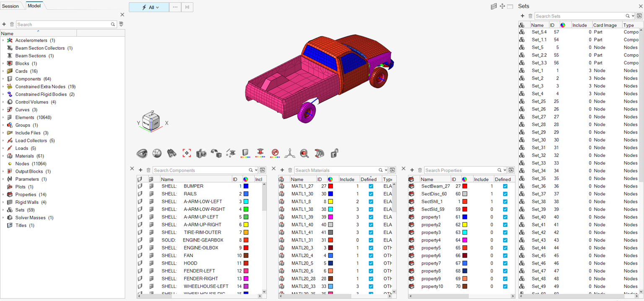Toggle Defined checkbox for SectShll_1

click(505, 201)
